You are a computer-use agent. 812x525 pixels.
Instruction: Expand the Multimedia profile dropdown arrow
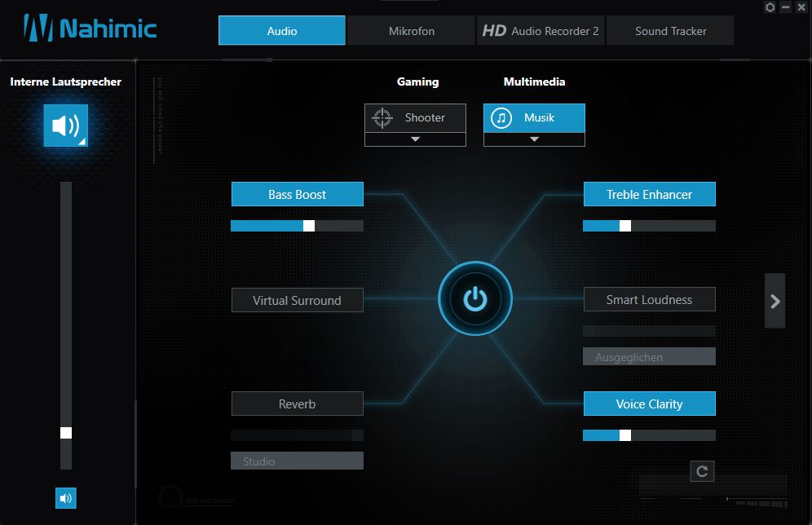coord(534,139)
